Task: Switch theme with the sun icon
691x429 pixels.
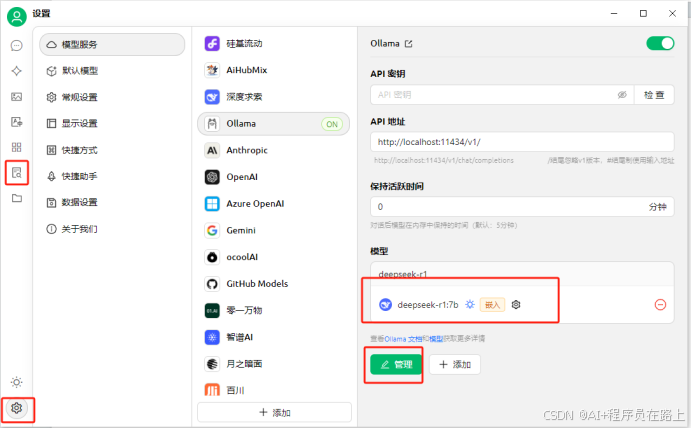Action: coord(17,382)
